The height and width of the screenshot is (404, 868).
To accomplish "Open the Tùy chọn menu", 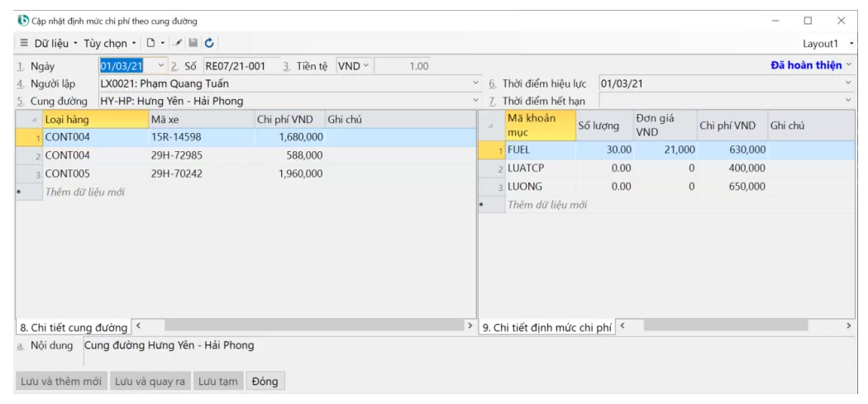I will coord(110,43).
